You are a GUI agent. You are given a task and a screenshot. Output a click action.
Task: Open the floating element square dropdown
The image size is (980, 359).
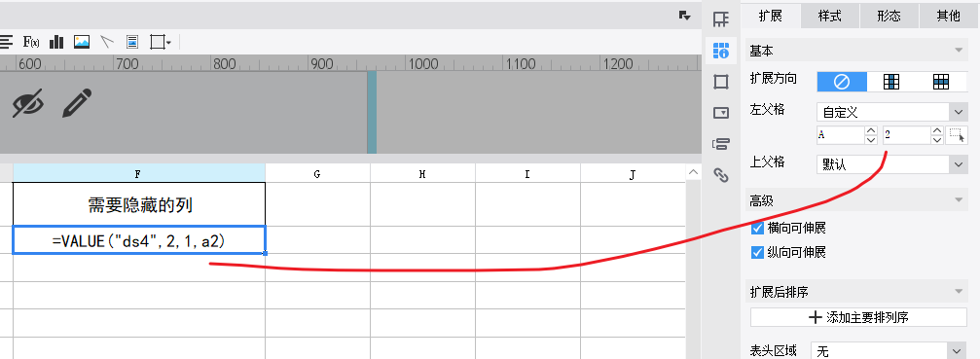click(x=161, y=43)
